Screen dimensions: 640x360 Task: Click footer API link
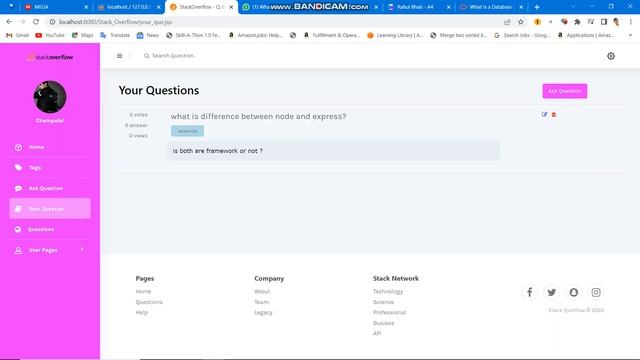tap(377, 333)
